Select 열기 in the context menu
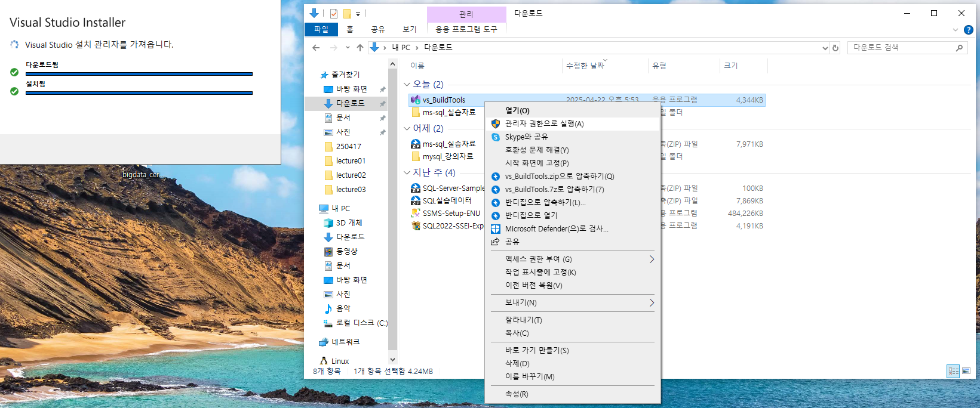Screen dimensions: 980x408 tap(574, 110)
